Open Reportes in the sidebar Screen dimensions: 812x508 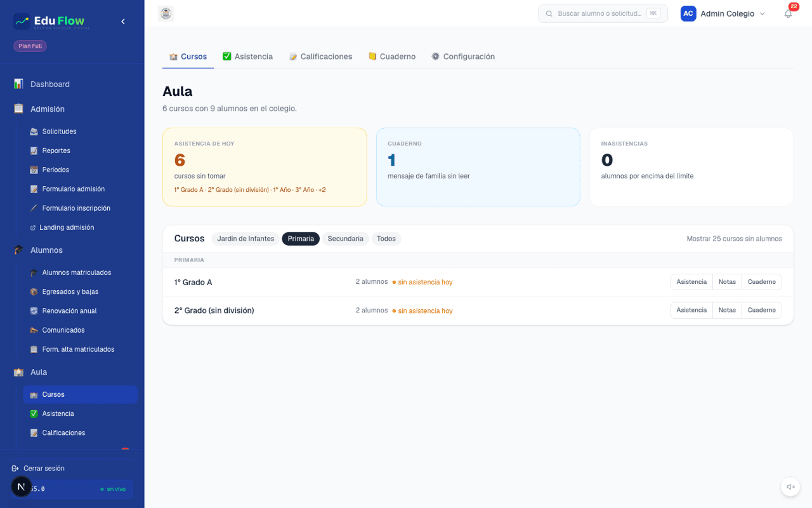tap(80, 150)
